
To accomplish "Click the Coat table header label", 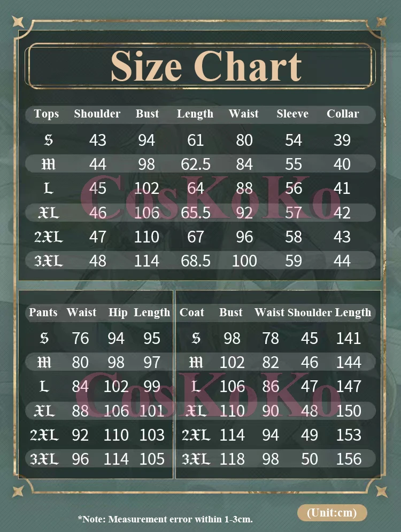I will point(192,312).
